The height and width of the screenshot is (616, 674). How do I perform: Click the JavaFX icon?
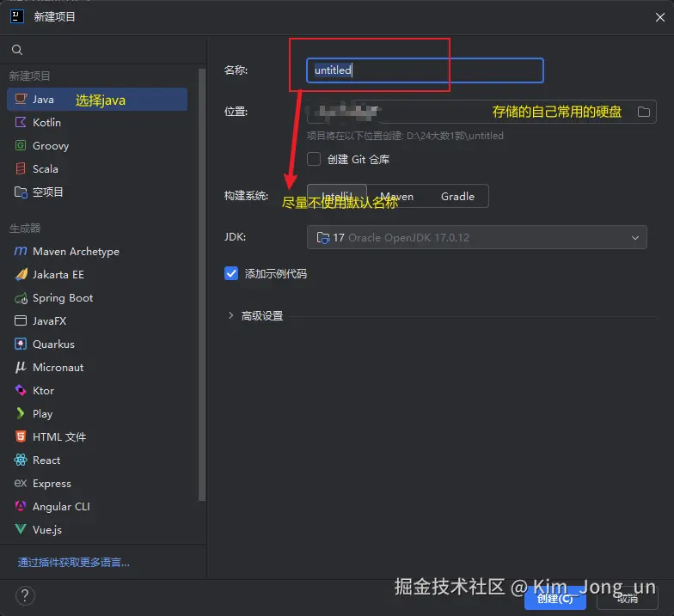pos(21,321)
